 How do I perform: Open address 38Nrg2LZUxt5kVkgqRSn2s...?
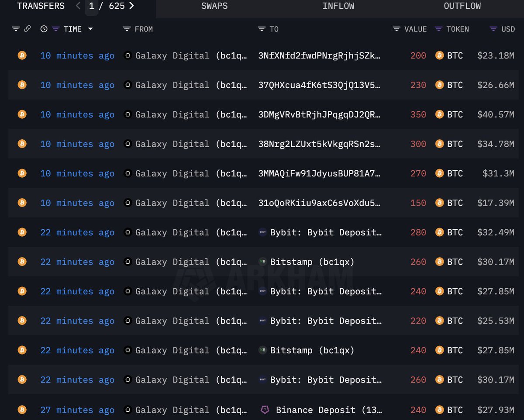click(320, 144)
